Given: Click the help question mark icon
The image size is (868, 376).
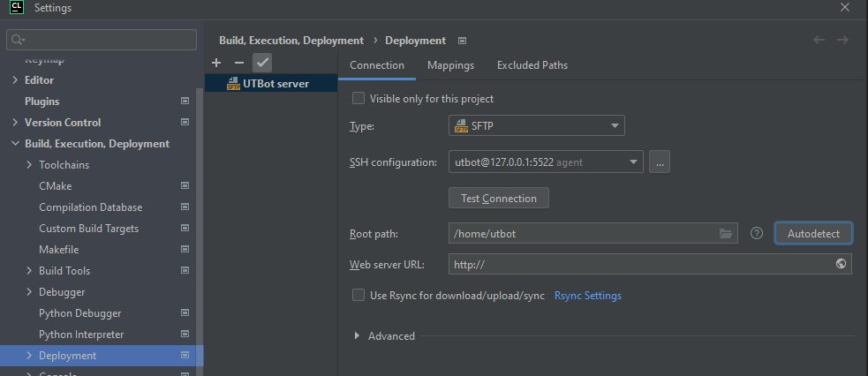Looking at the screenshot, I should point(756,234).
